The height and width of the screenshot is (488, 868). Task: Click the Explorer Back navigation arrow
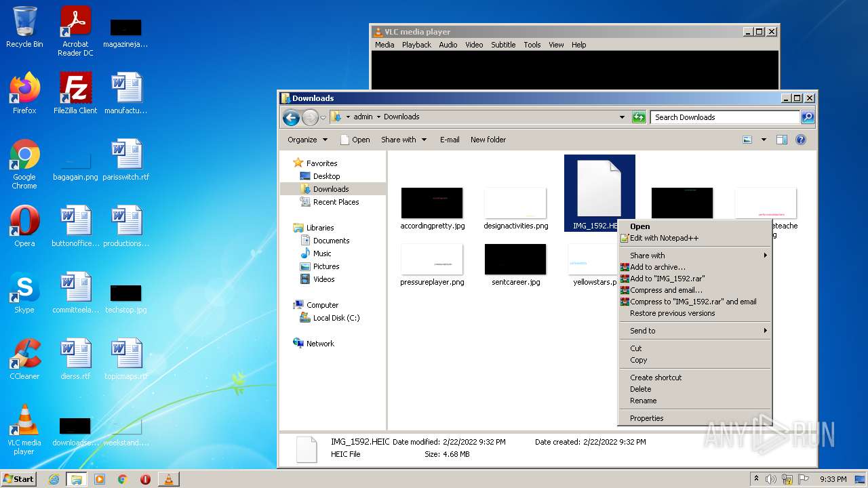(x=292, y=117)
